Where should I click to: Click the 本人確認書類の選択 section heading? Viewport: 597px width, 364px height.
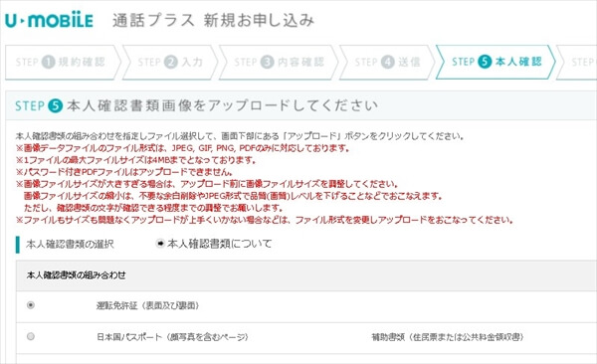pyautogui.click(x=70, y=244)
